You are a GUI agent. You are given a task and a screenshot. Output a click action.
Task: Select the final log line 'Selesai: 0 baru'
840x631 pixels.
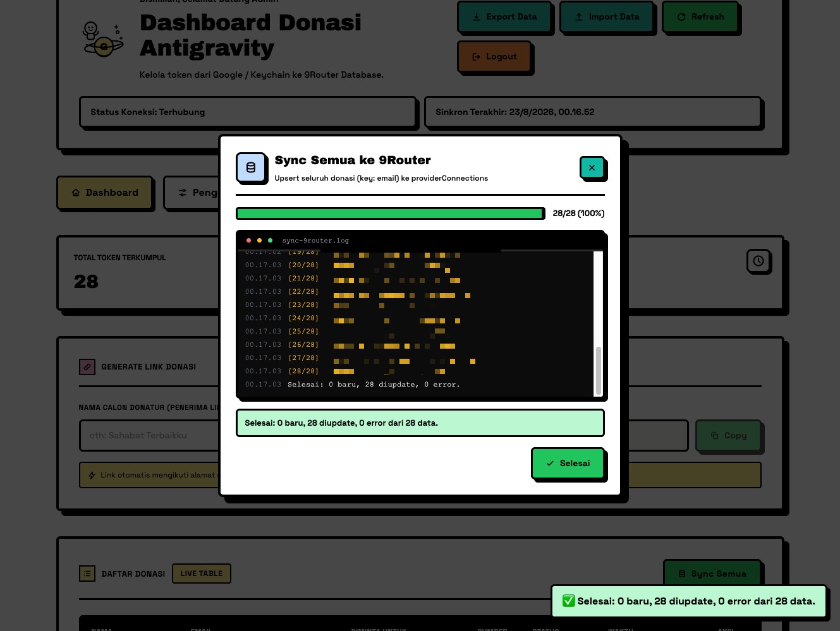374,384
